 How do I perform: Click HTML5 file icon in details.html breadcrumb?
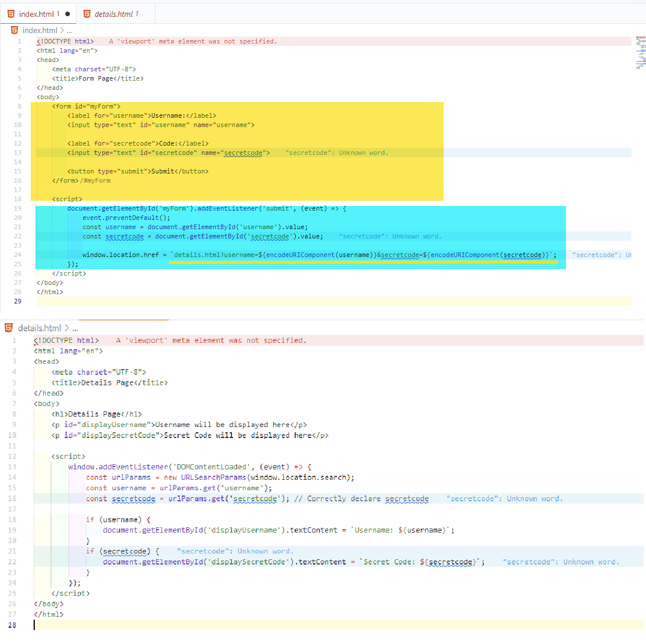[x=9, y=328]
